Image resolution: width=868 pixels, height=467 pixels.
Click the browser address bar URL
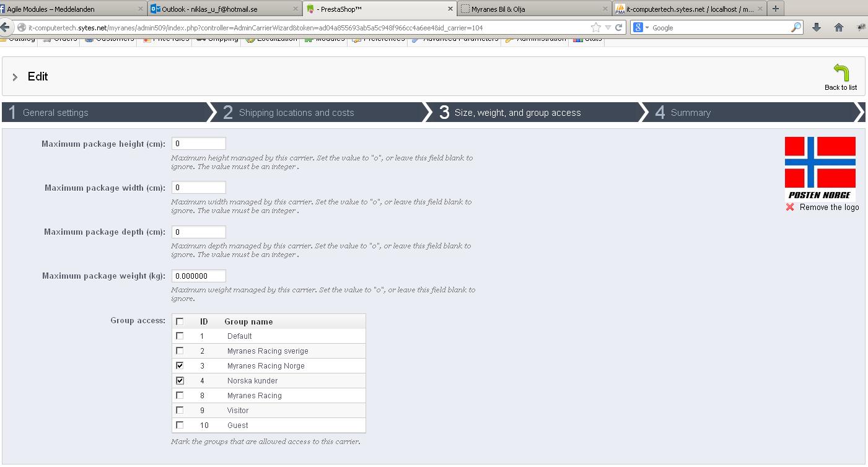point(255,28)
